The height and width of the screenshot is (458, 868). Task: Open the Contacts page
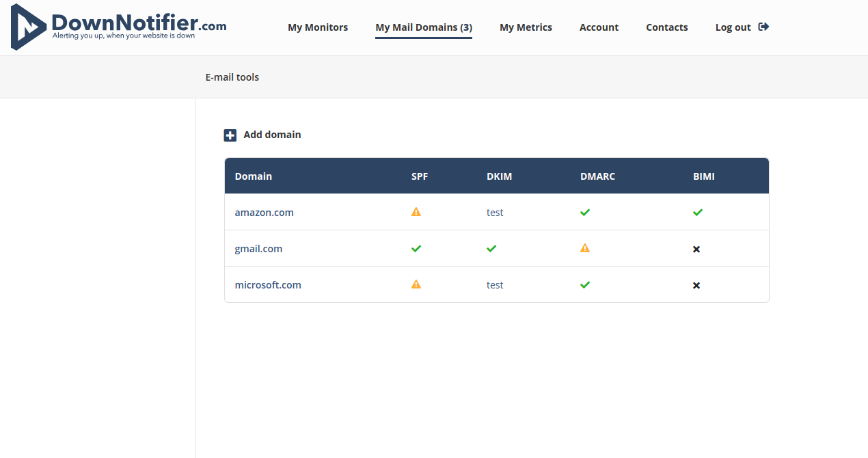click(x=667, y=27)
